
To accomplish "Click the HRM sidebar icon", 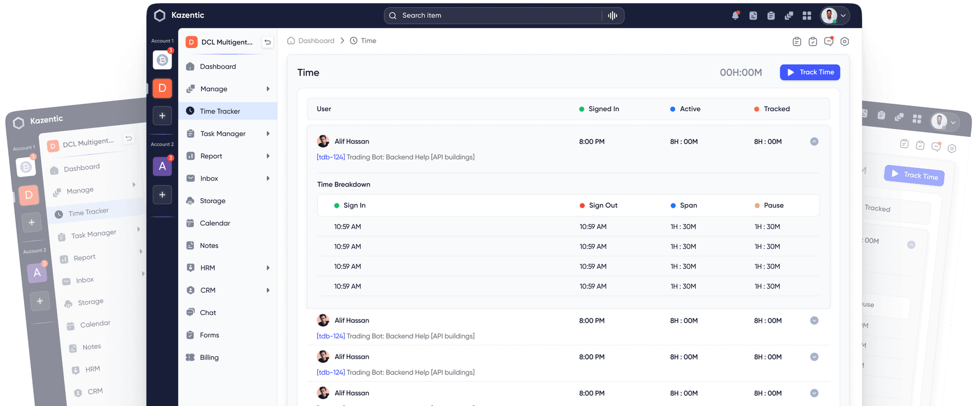I will click(x=190, y=268).
